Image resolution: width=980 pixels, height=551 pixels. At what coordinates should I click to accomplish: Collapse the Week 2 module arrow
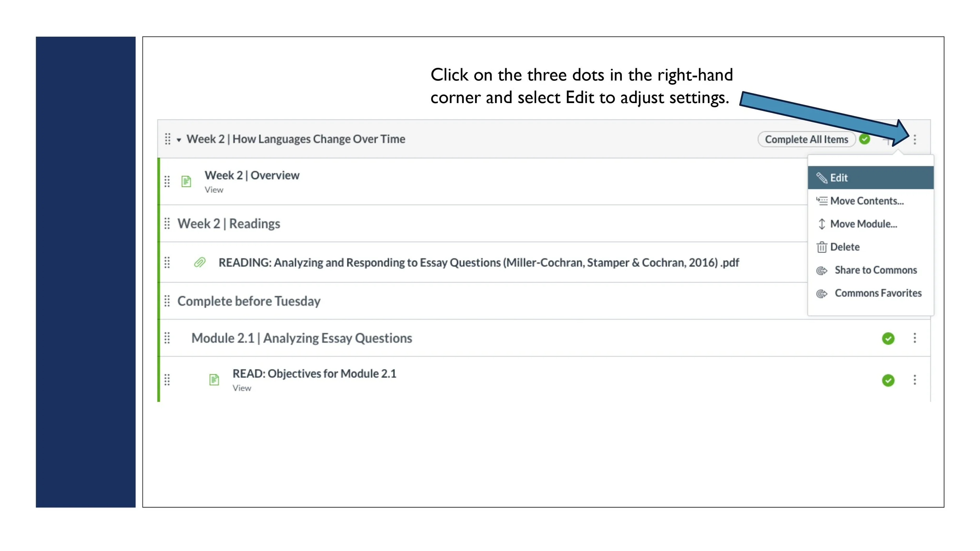(179, 140)
